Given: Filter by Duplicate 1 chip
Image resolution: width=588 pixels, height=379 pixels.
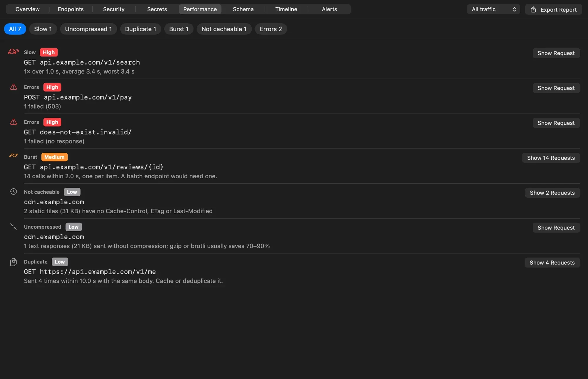Looking at the screenshot, I should click(141, 29).
